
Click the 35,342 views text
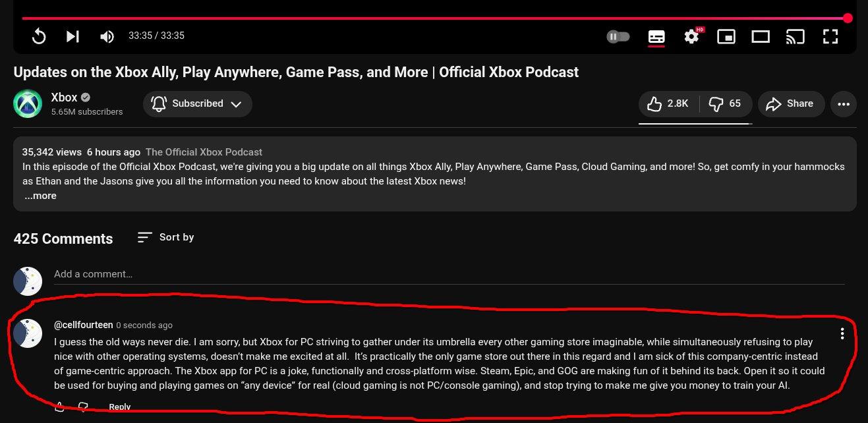coord(51,152)
